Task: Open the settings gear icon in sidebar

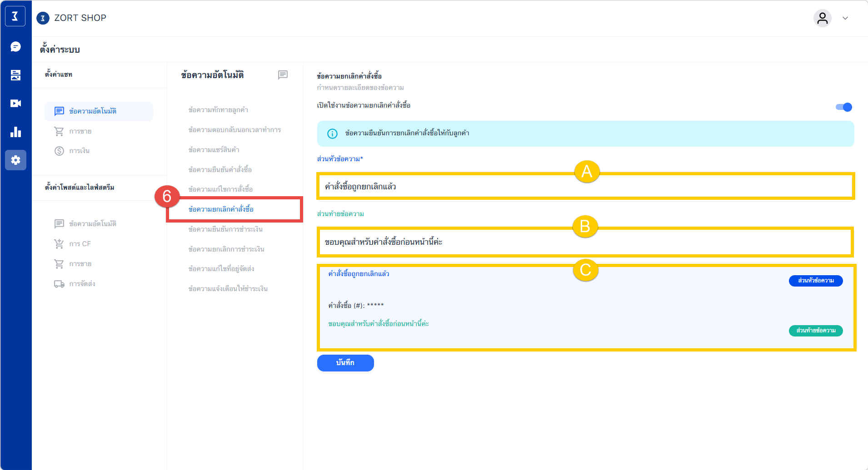Action: [x=15, y=160]
